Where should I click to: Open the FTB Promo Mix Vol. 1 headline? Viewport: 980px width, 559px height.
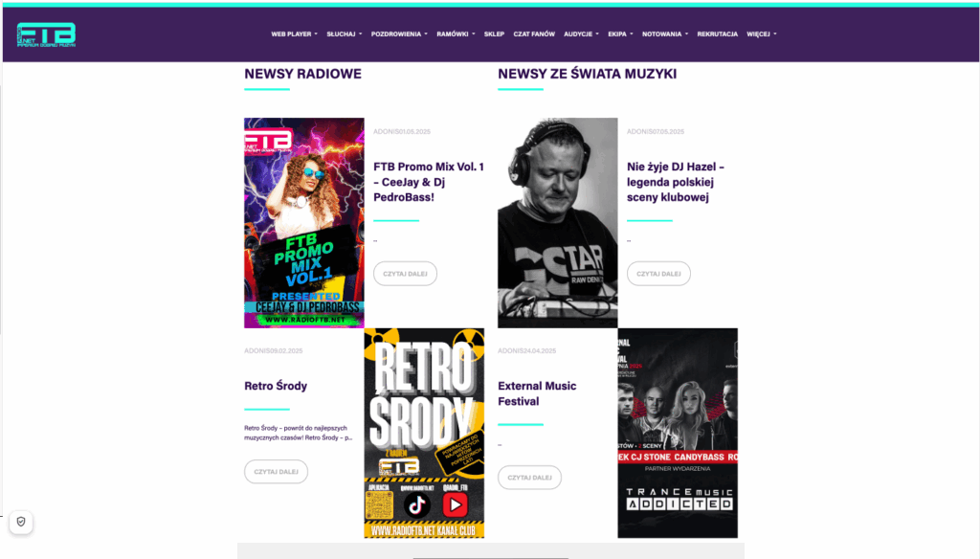429,182
